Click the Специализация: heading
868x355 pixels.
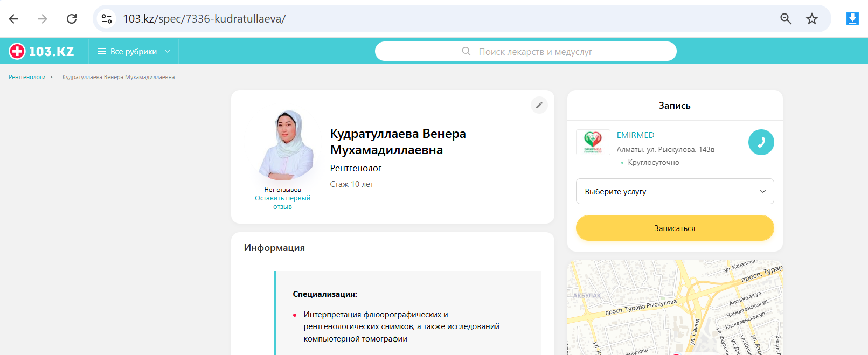point(325,294)
